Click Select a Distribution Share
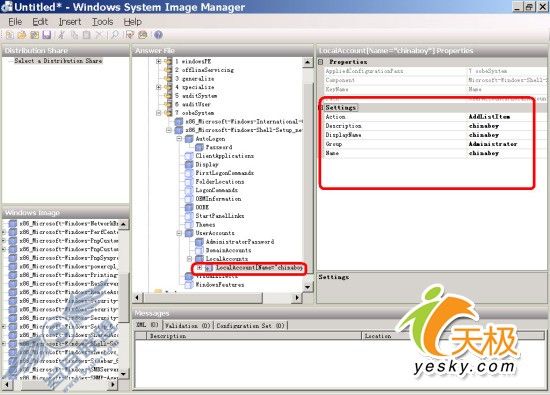The width and height of the screenshot is (550, 395). (x=58, y=61)
